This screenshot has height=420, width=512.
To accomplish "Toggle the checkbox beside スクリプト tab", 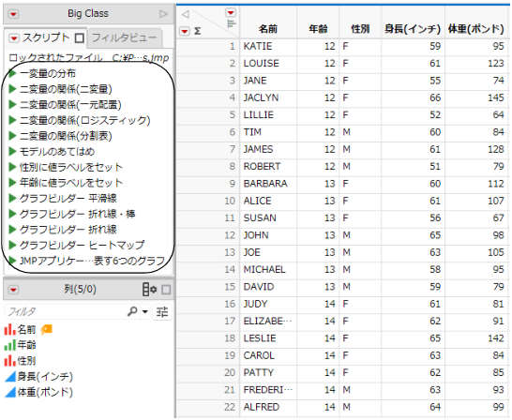I will pyautogui.click(x=79, y=38).
